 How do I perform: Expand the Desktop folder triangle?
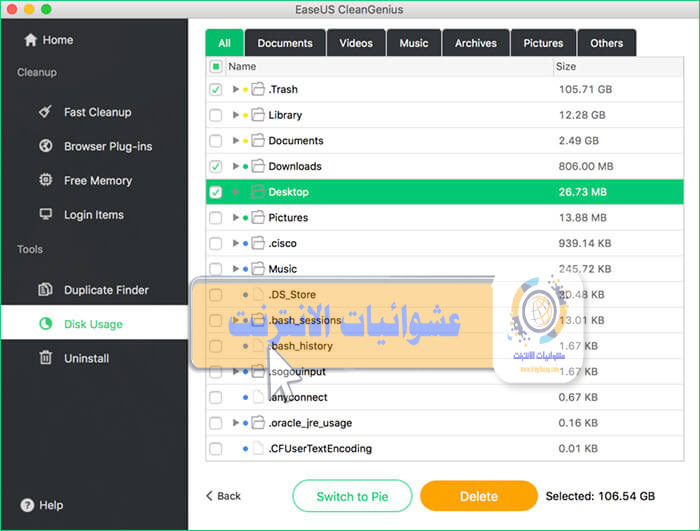[236, 192]
